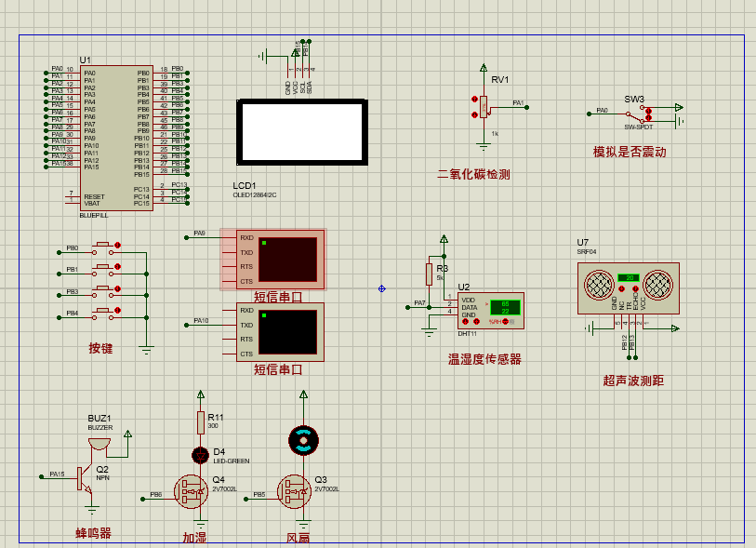The width and height of the screenshot is (756, 548).
Task: Click the BLUEPILL text under U1
Action: point(94,215)
